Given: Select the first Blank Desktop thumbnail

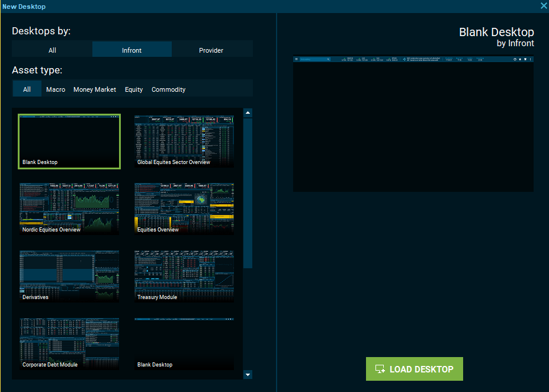Looking at the screenshot, I should [x=69, y=141].
